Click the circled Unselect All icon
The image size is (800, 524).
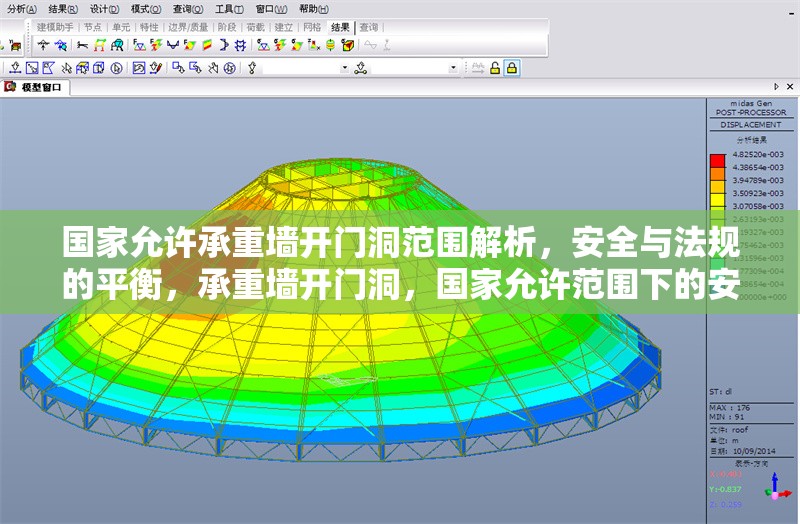pyautogui.click(x=230, y=67)
